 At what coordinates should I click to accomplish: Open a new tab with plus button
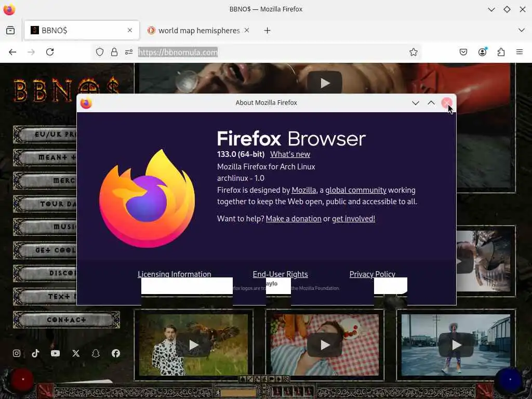tap(268, 31)
